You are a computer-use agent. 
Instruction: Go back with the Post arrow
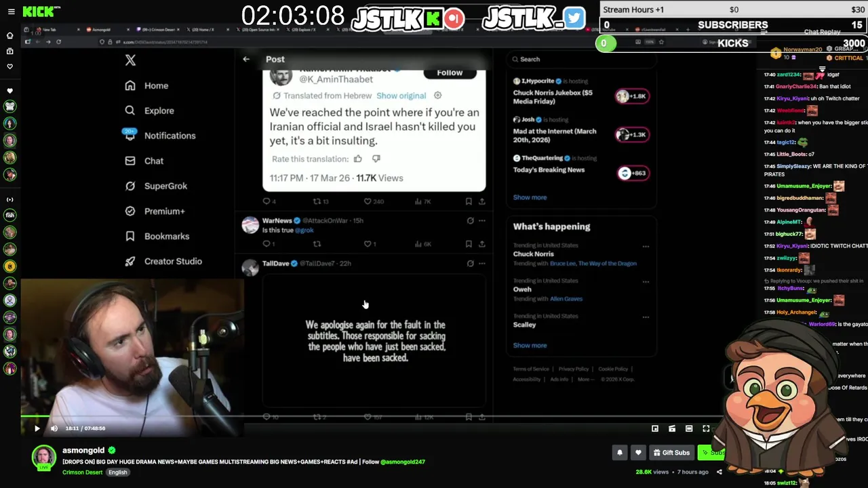click(246, 59)
